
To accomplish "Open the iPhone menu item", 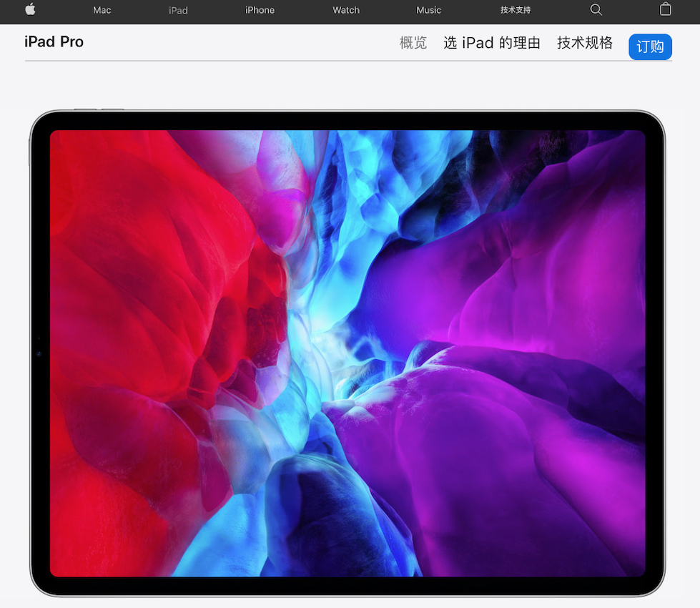I will 260,10.
